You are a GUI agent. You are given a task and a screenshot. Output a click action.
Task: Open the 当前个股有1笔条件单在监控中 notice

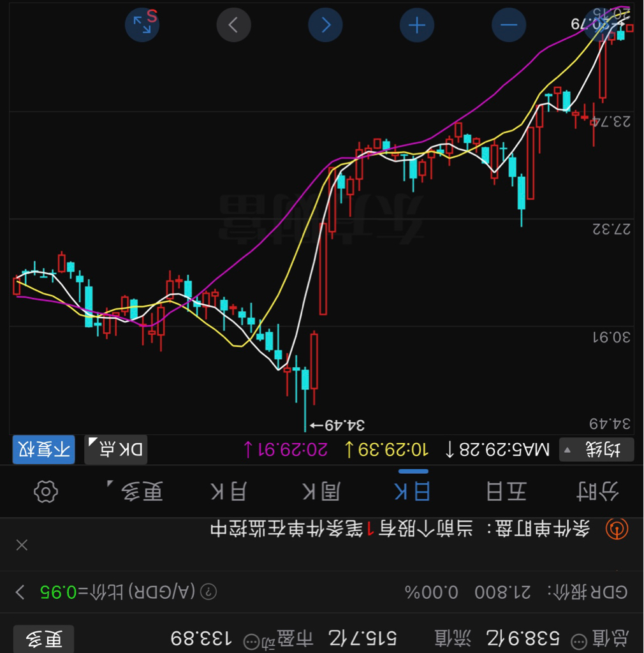[x=342, y=529]
